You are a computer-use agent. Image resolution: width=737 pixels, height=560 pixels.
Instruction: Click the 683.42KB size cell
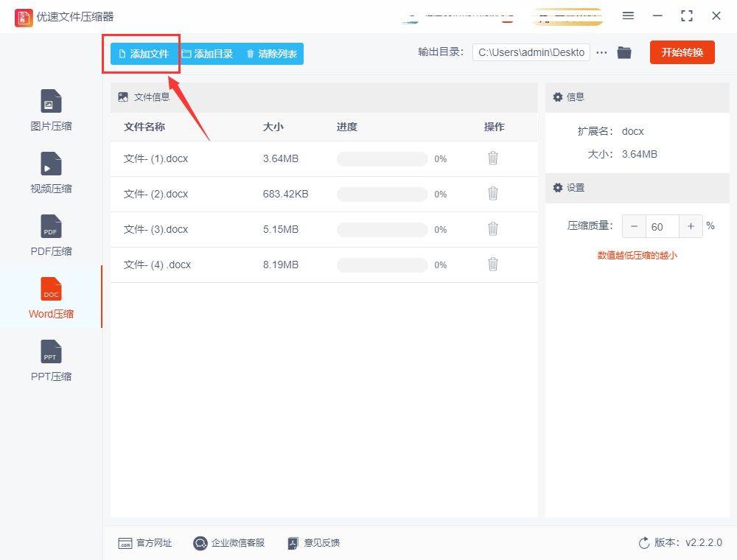click(285, 194)
